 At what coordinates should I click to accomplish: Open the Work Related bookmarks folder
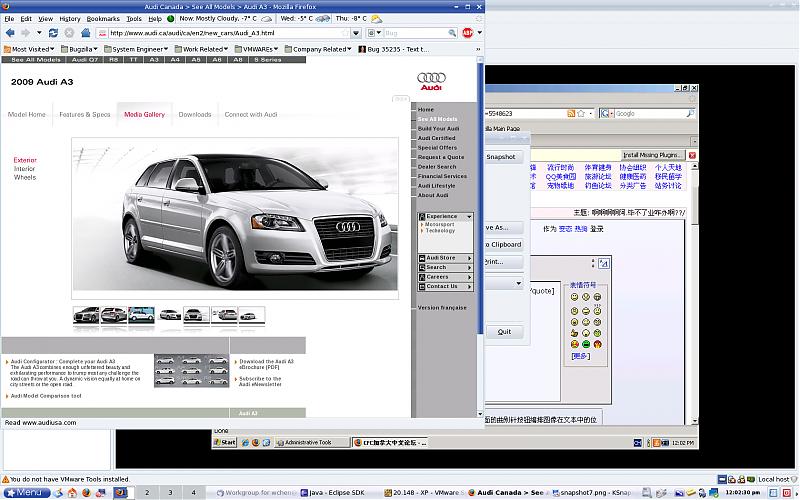pos(200,48)
